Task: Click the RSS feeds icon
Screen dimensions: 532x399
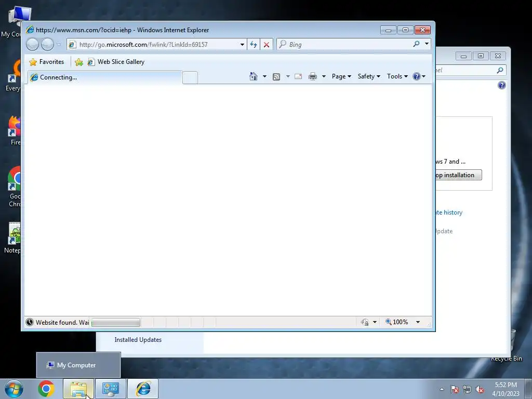Action: [x=276, y=77]
